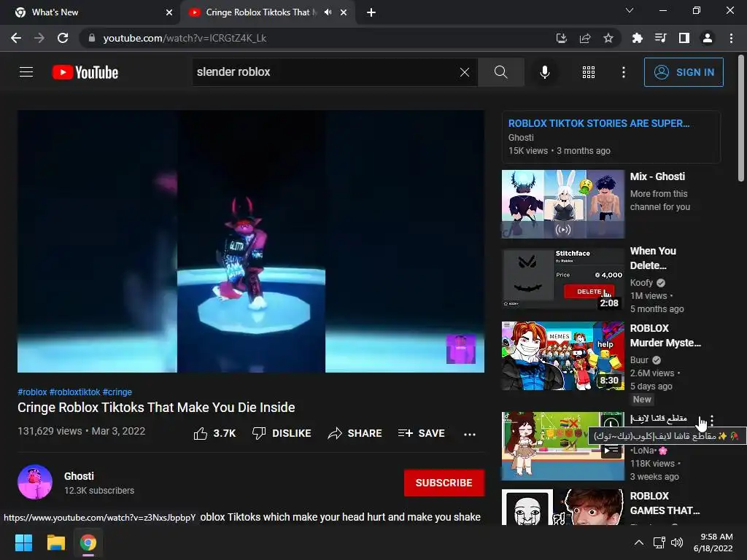Click When You Delete video title

coord(653,258)
